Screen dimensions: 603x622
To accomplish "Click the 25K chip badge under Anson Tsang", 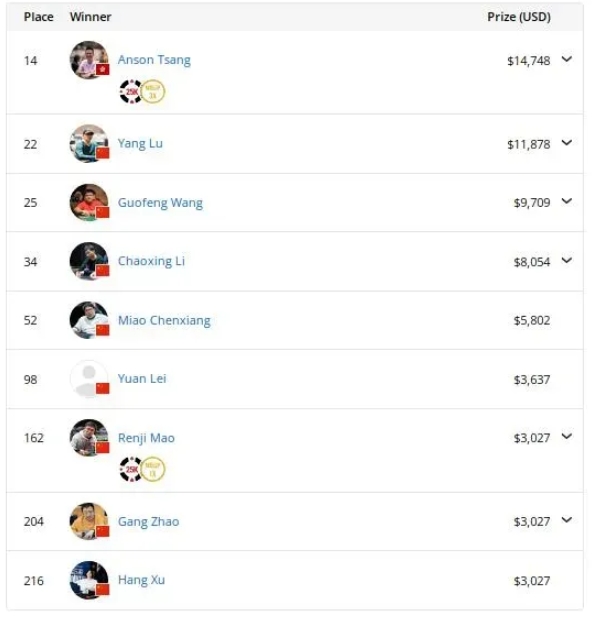I will pos(130,92).
